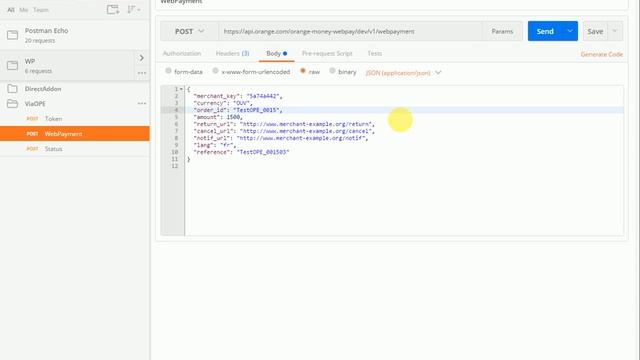Viewport: 640px width, 360px height.
Task: Select the binary radio option
Action: click(x=332, y=71)
